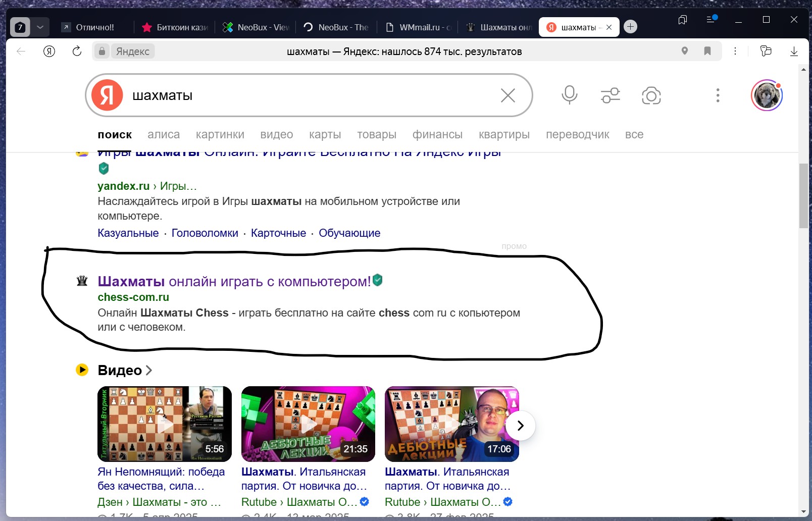Open the browser bookmarks collection icon
Viewport: 812px width, 521px height.
(x=683, y=20)
